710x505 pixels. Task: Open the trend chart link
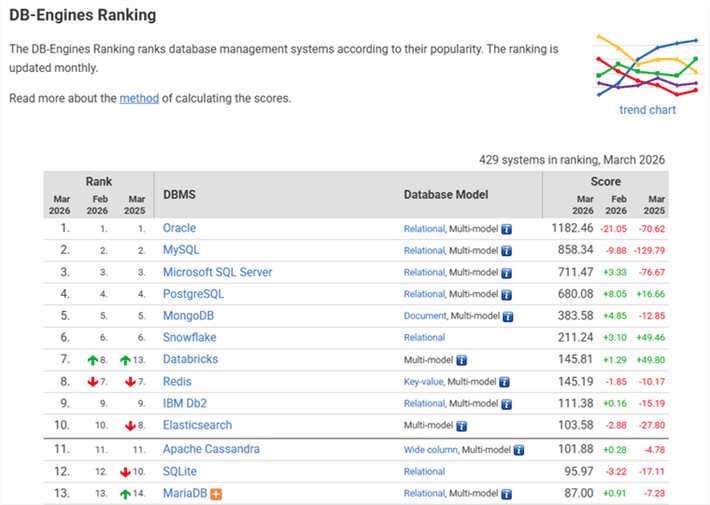click(x=648, y=110)
